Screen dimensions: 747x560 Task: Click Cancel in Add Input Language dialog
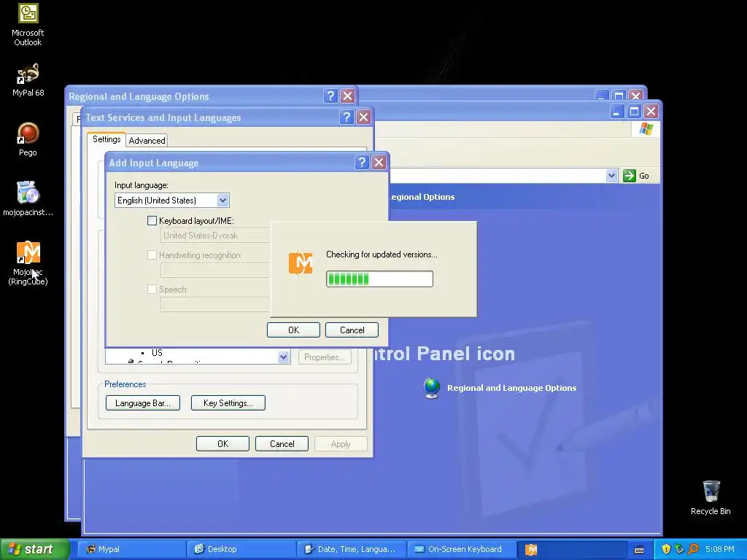tap(352, 330)
